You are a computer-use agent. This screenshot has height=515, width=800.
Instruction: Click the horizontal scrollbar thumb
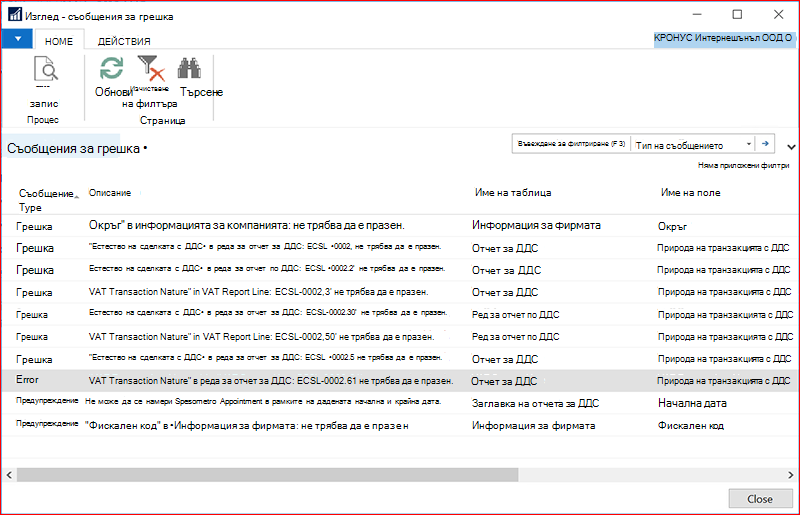click(x=268, y=475)
